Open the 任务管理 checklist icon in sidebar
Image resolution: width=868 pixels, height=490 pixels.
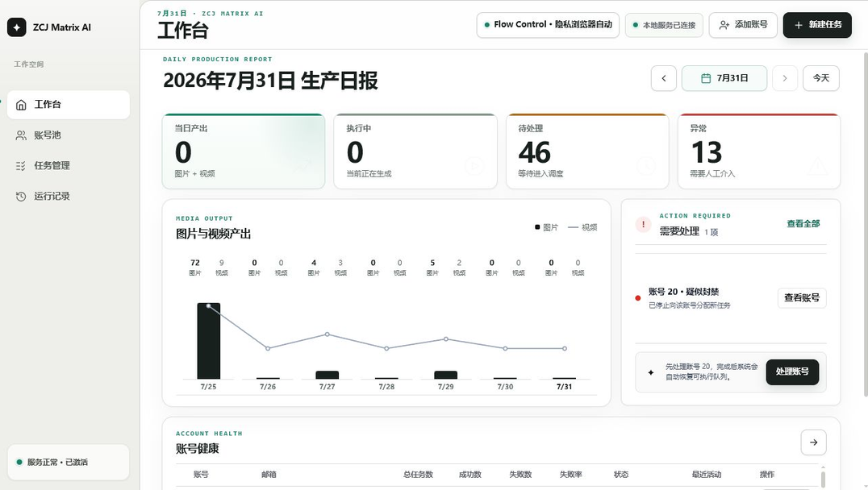coord(21,165)
